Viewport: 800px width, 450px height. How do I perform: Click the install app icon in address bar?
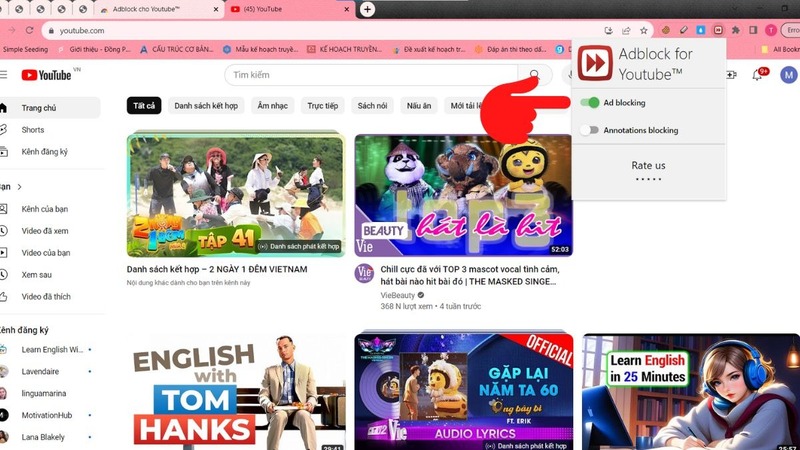pos(608,31)
